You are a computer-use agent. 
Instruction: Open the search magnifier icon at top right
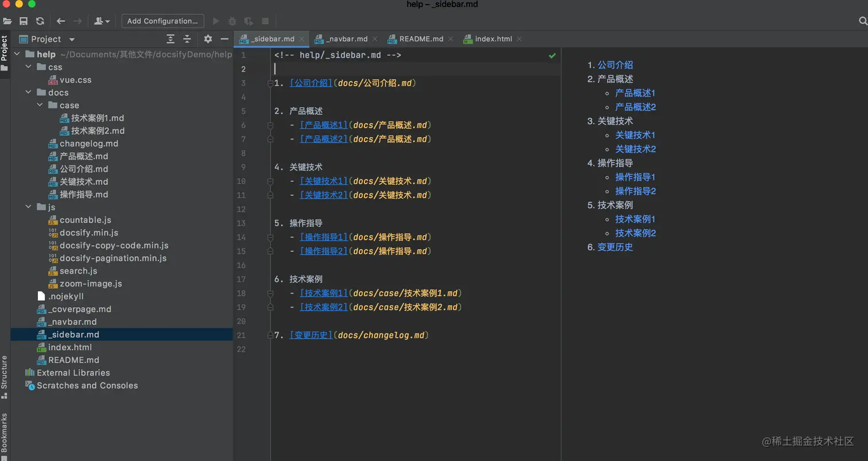862,21
